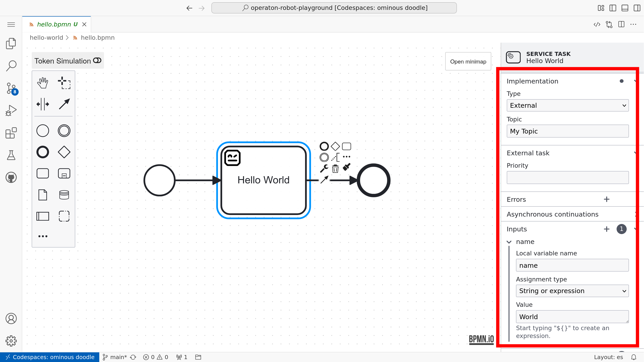This screenshot has width=644, height=362.
Task: Toggle the bottom panel layout icon
Action: coord(625,8)
